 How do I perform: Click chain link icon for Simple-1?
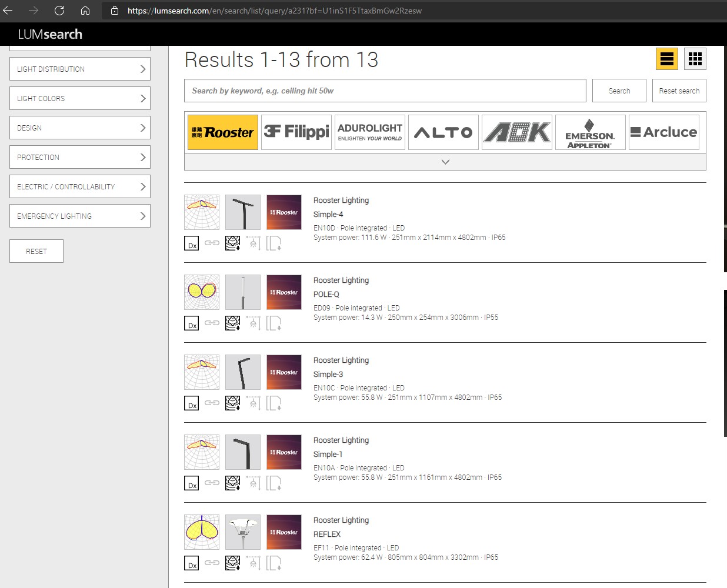[x=212, y=483]
